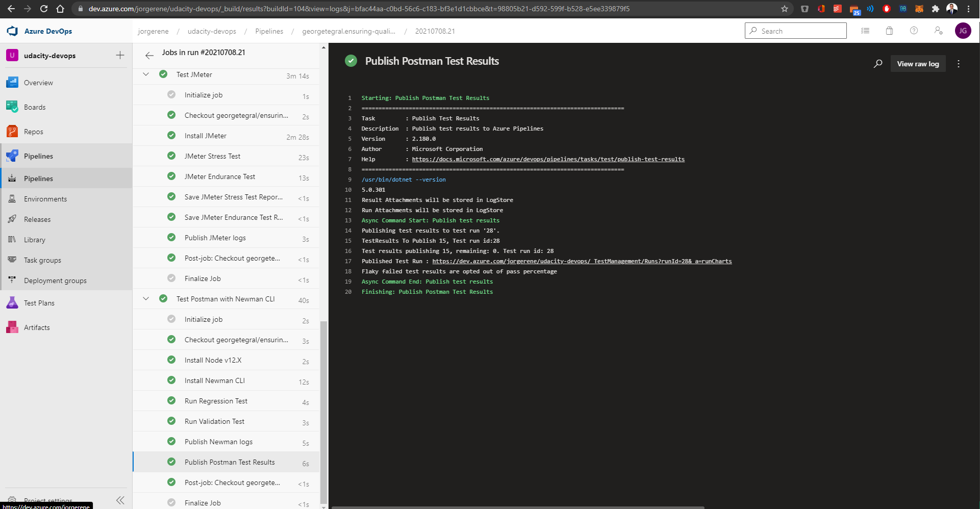980x509 pixels.
Task: Select the Install Newman CLI step
Action: click(x=227, y=380)
